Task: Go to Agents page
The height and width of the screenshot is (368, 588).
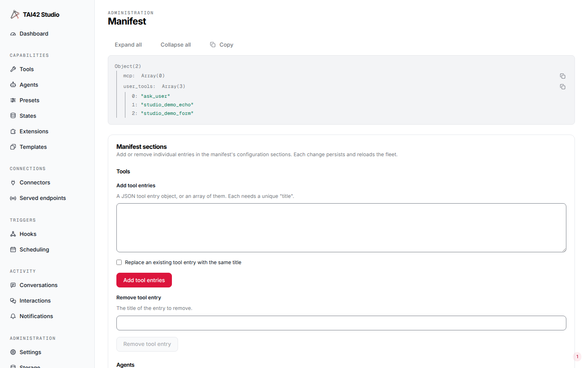Action: pos(29,85)
